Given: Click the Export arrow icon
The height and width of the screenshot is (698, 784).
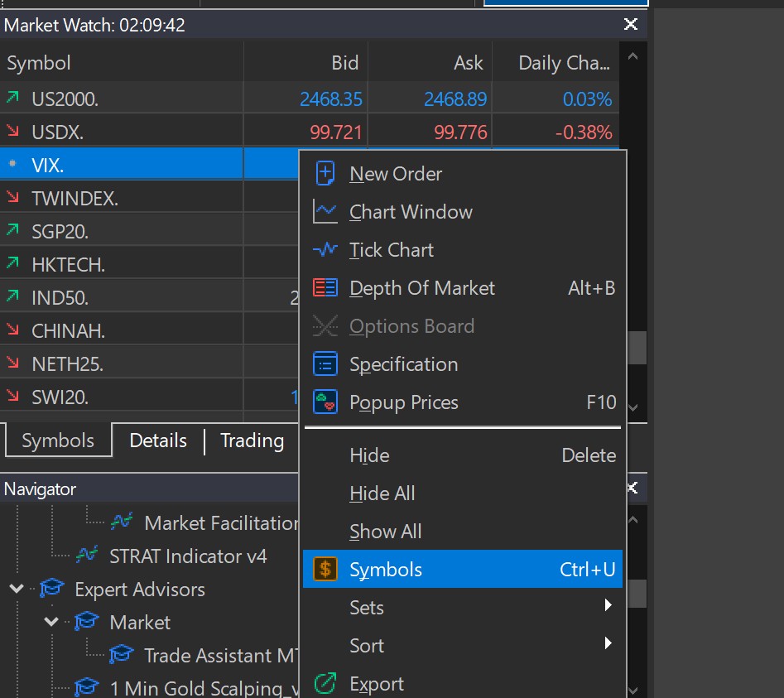Looking at the screenshot, I should 325,684.
